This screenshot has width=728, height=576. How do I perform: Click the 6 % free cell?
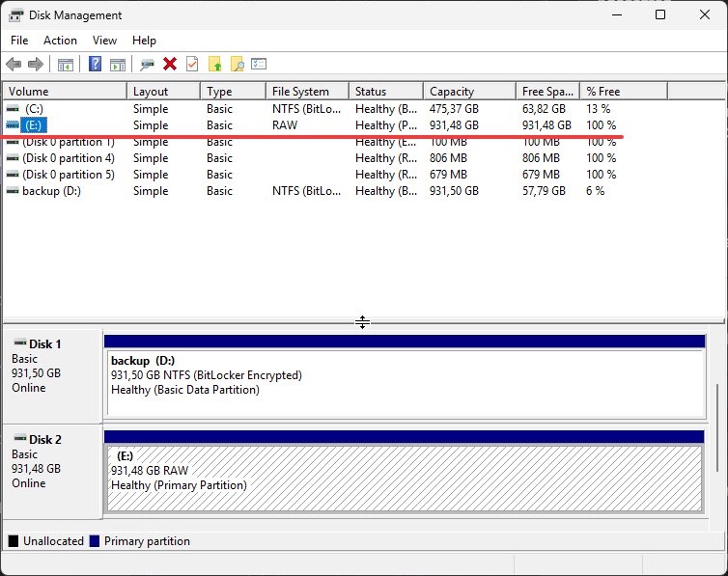click(x=595, y=191)
